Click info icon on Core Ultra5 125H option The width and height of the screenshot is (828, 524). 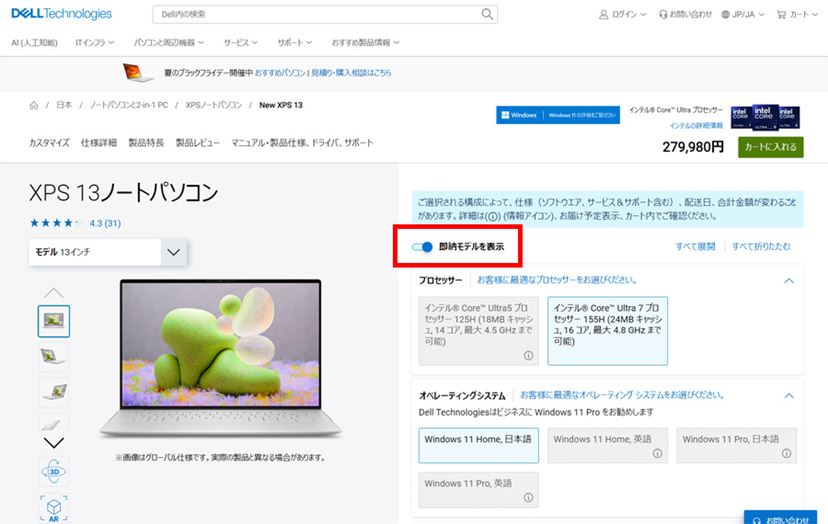(528, 355)
